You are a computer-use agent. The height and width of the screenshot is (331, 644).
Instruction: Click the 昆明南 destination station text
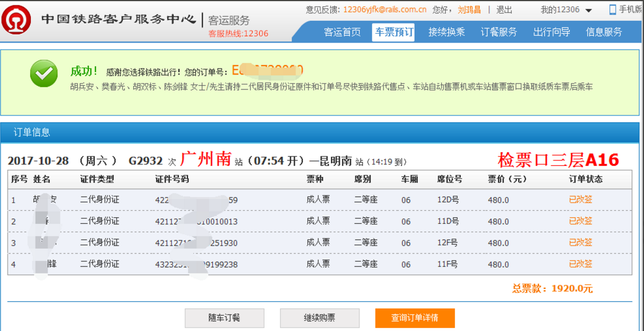point(336,161)
